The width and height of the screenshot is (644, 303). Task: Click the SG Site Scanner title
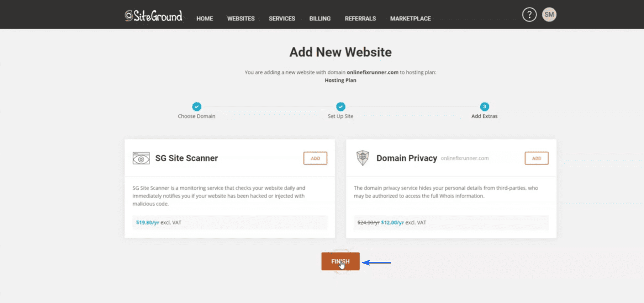click(x=186, y=158)
